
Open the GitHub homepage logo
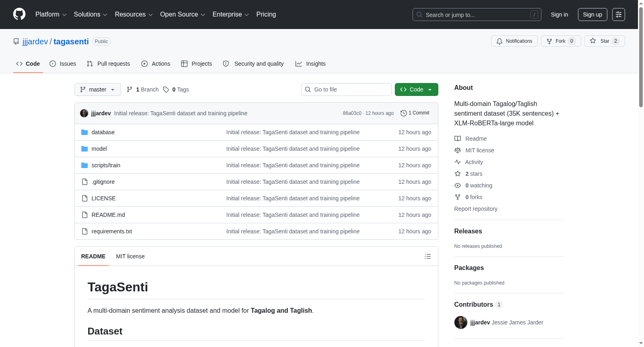[x=19, y=15]
